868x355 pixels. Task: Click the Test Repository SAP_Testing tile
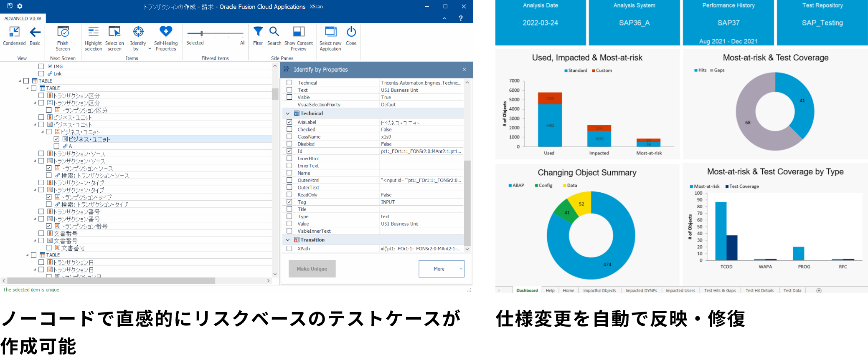pyautogui.click(x=822, y=23)
